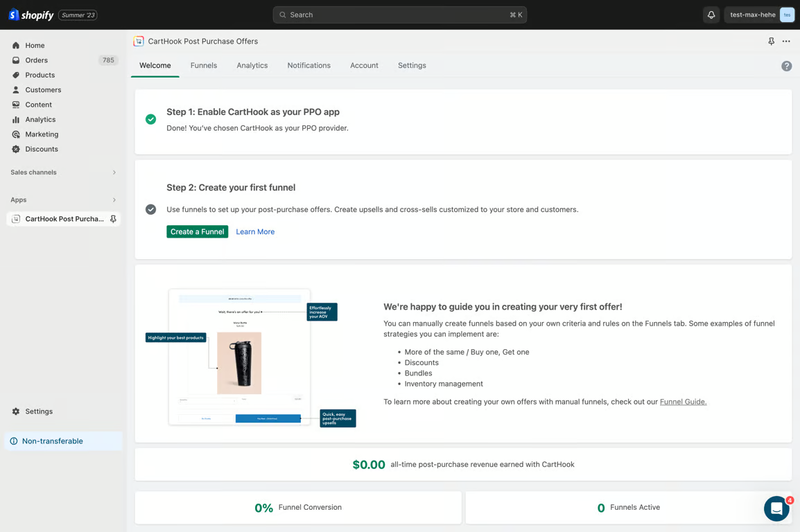Click the 0% Funnel Conversion stat
The image size is (800, 532).
tap(298, 508)
